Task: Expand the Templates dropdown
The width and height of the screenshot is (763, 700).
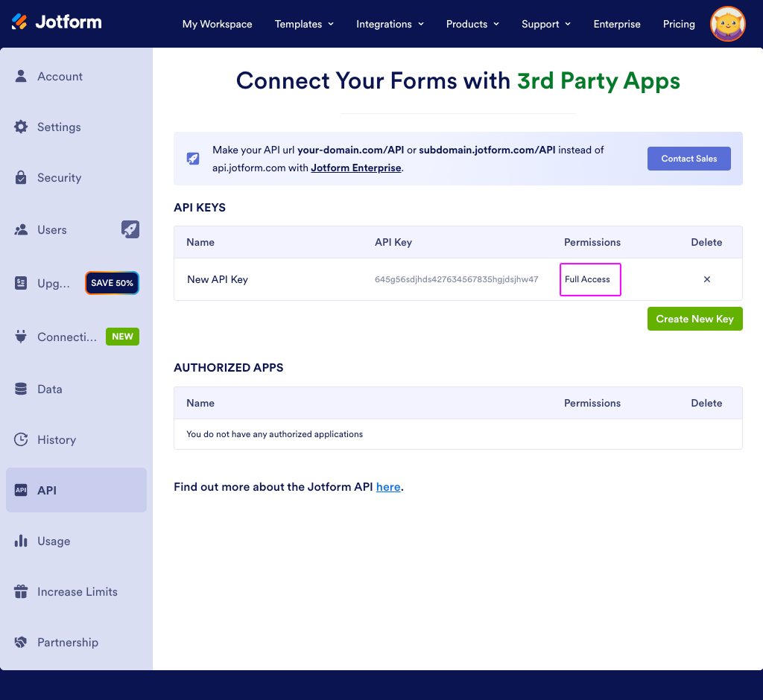Action: (304, 24)
